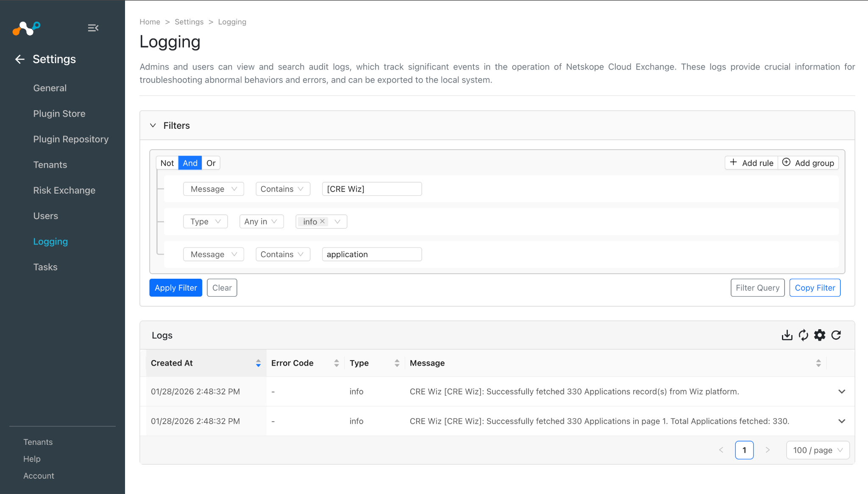Go back using the Settings arrow
The image size is (868, 494).
[x=20, y=59]
